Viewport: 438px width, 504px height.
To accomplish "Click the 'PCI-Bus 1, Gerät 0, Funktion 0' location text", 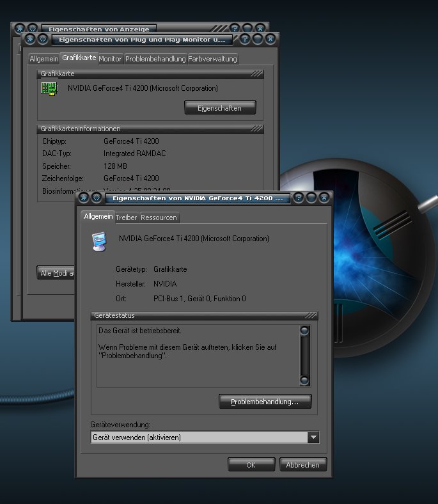I will [199, 299].
